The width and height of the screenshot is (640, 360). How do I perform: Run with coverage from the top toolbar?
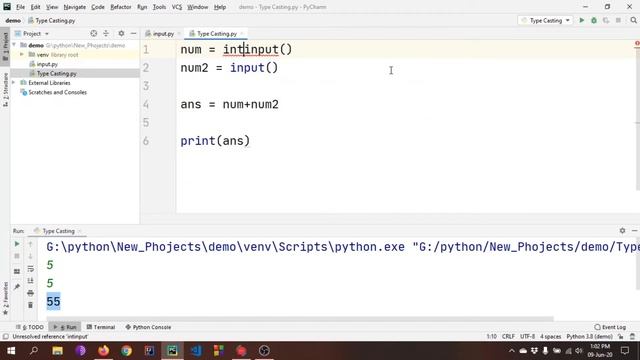point(606,20)
